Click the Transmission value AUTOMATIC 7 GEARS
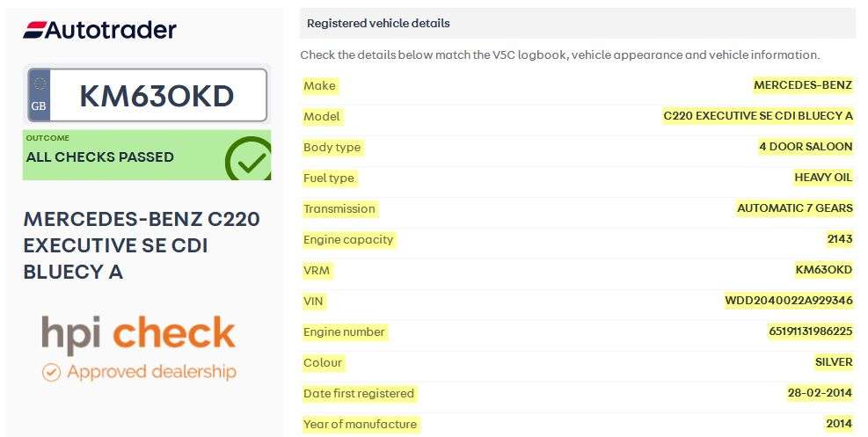Viewport: 868px width, 437px height. pos(795,208)
